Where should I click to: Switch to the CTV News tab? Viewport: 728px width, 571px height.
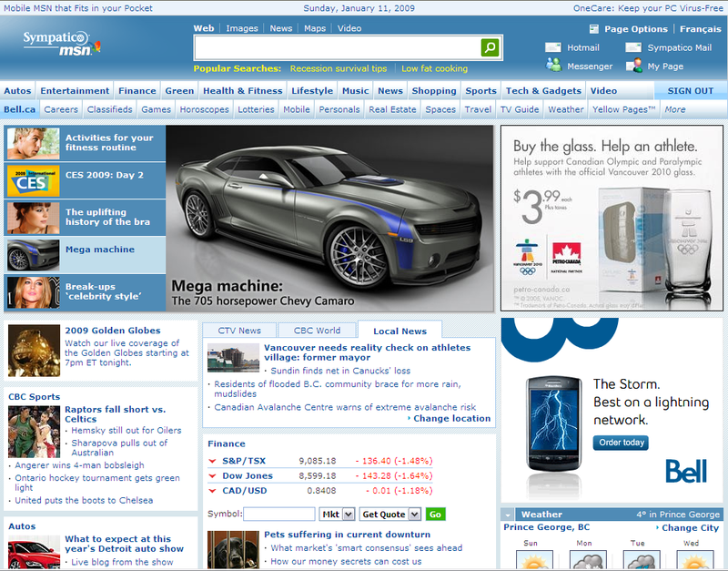click(239, 331)
